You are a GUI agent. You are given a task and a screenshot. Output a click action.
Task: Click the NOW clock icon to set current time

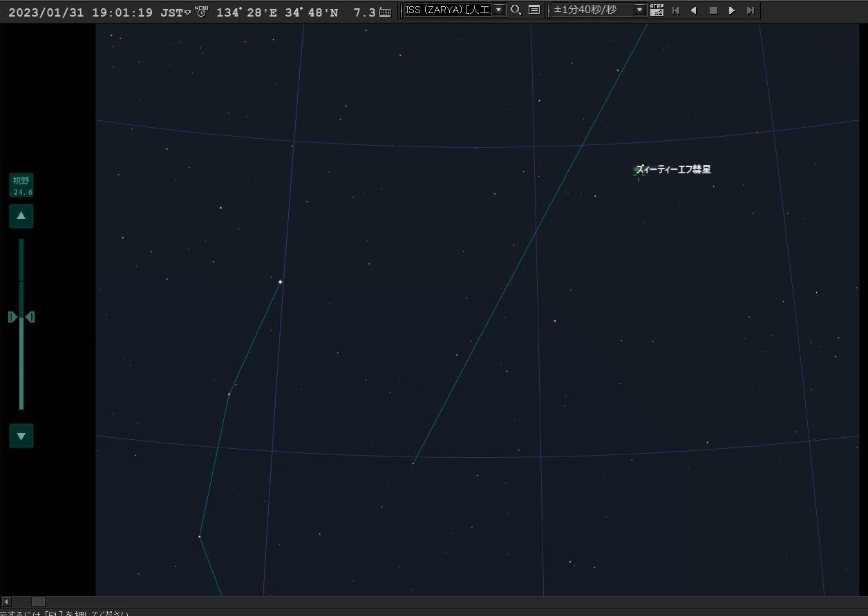201,11
